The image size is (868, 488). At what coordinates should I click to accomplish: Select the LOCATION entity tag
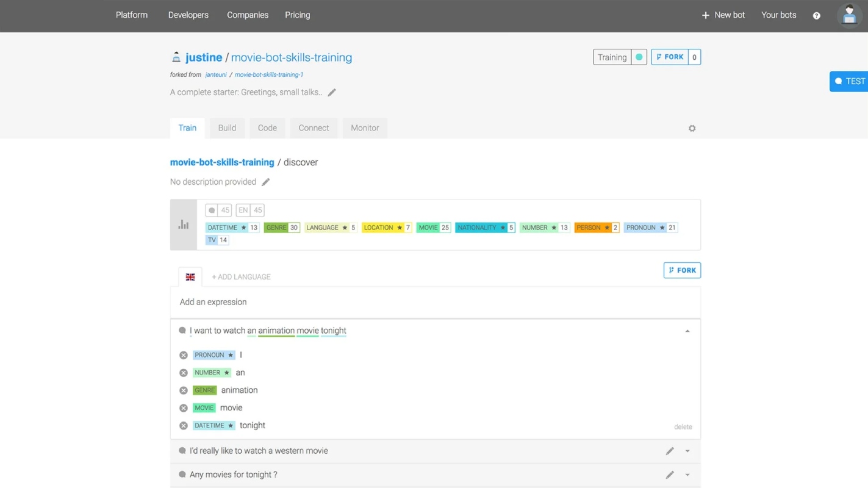[x=387, y=228]
